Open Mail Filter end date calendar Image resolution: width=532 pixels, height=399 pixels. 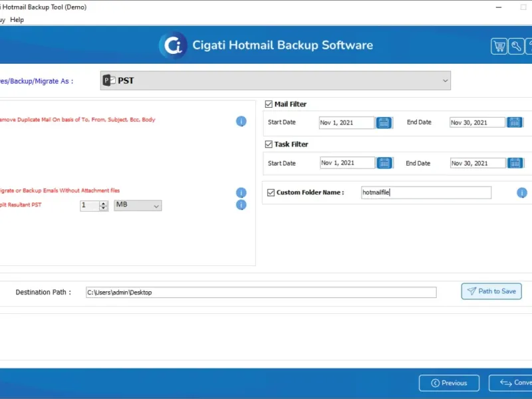(x=515, y=122)
